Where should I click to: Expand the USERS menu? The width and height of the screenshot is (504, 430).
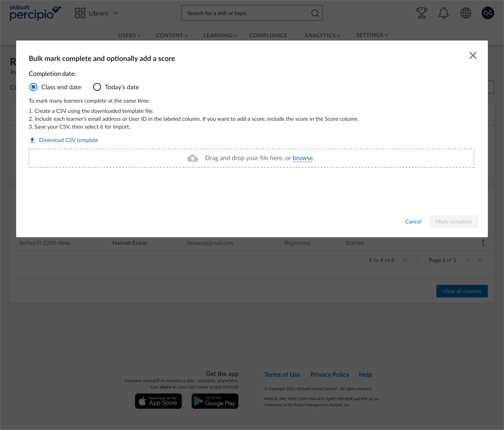click(129, 36)
